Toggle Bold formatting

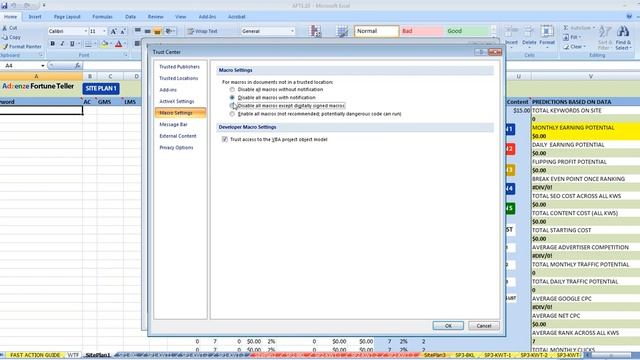pyautogui.click(x=52, y=44)
